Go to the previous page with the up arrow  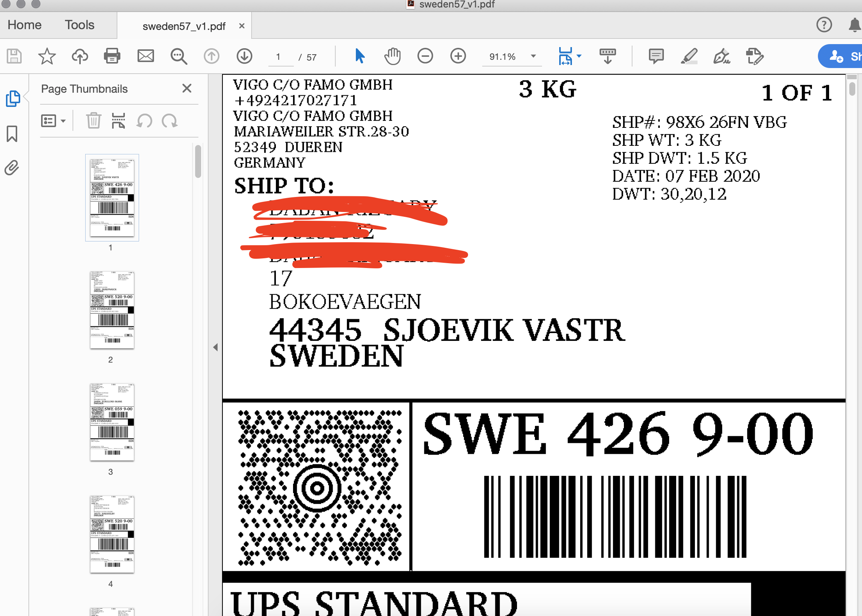pyautogui.click(x=211, y=56)
